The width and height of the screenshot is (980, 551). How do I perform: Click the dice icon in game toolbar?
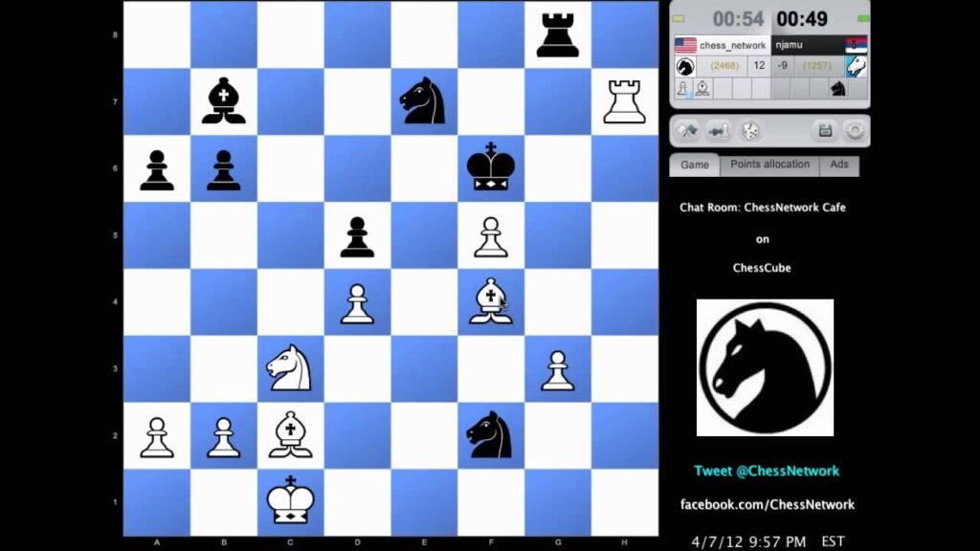click(x=751, y=130)
